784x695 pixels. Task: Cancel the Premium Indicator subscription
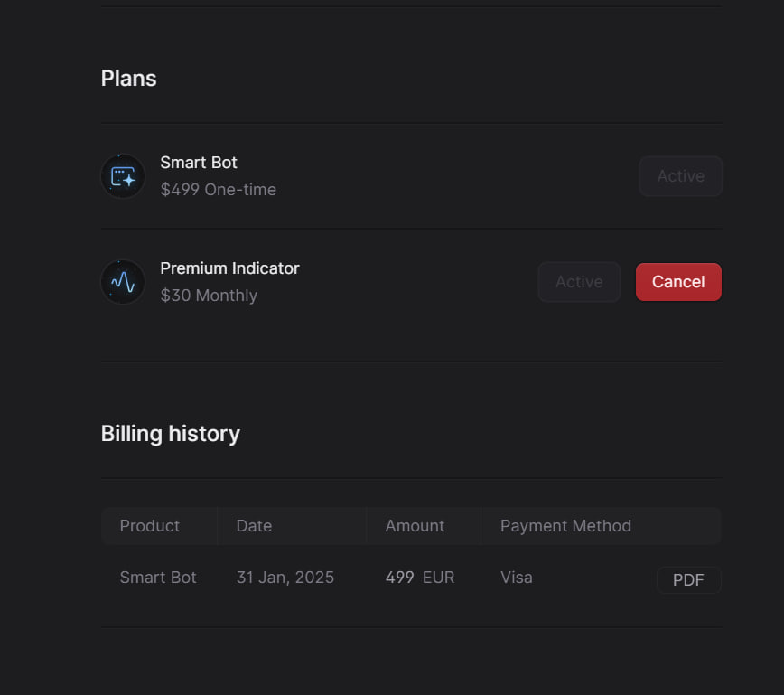point(678,282)
